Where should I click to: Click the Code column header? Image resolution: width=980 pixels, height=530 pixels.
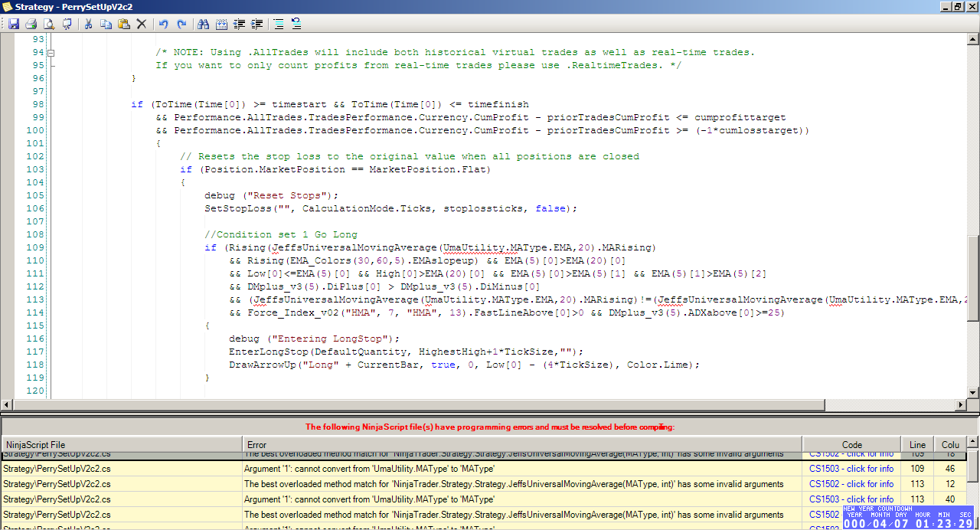pos(852,444)
